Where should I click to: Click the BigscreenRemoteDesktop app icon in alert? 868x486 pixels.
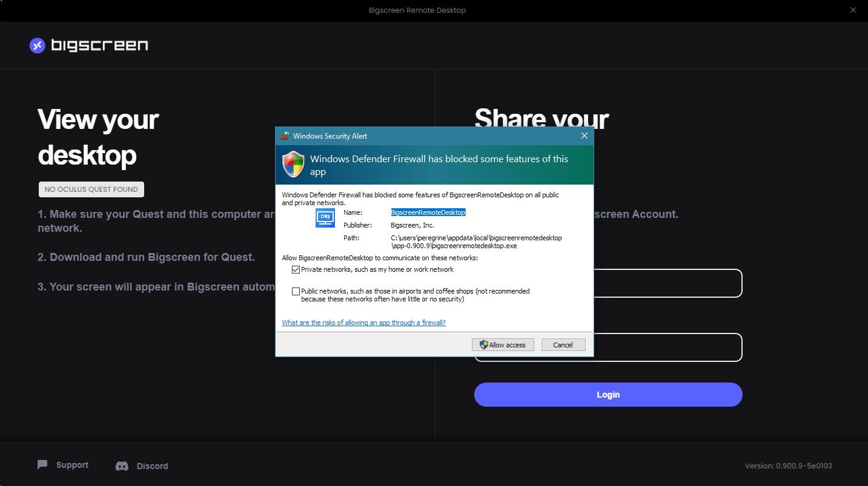(x=325, y=217)
